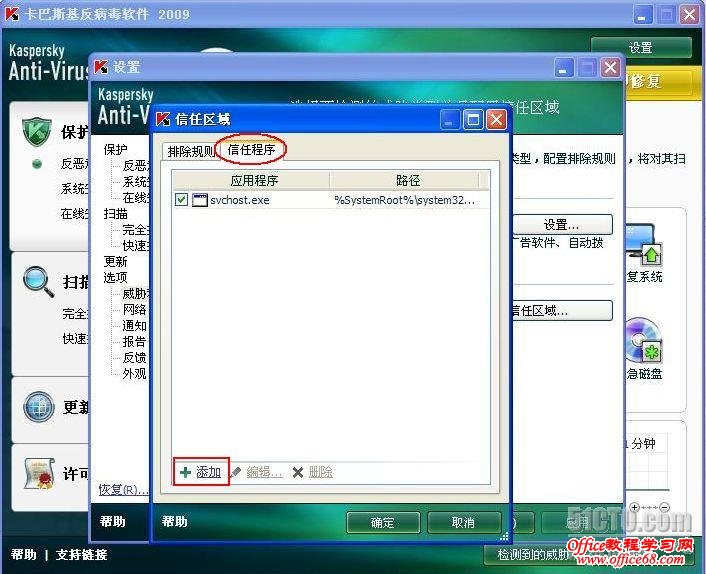The width and height of the screenshot is (706, 574).
Task: Select 反馈 in the settings tree
Action: tap(135, 357)
